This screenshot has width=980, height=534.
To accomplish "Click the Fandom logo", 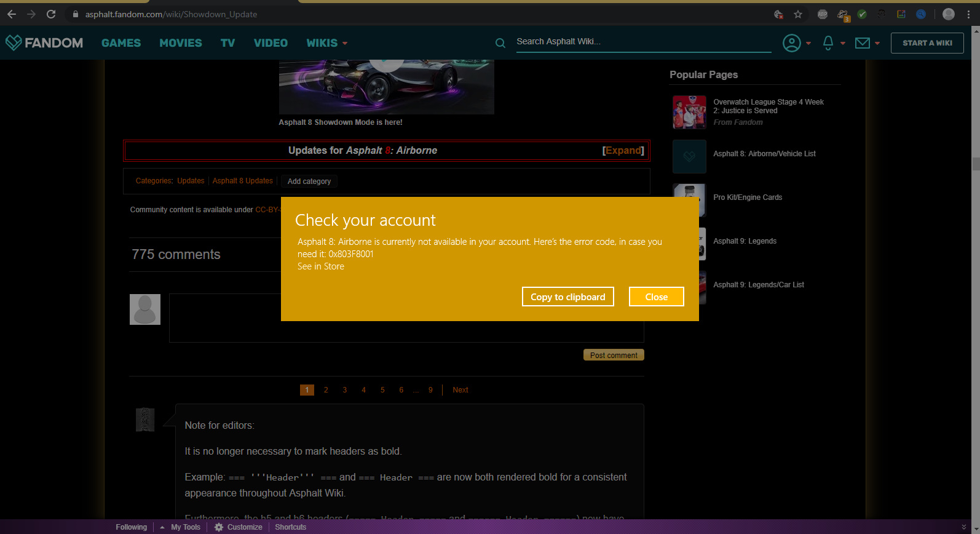I will (x=44, y=42).
